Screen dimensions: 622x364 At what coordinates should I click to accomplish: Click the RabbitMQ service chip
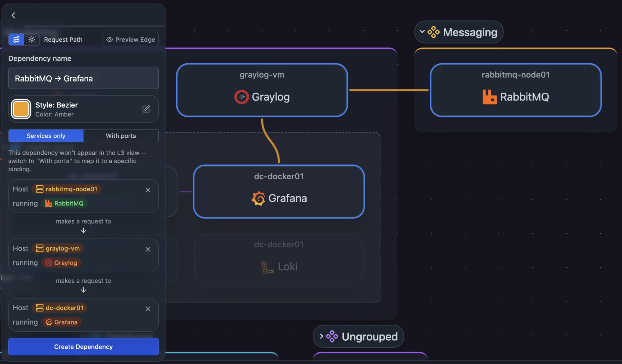click(x=64, y=203)
